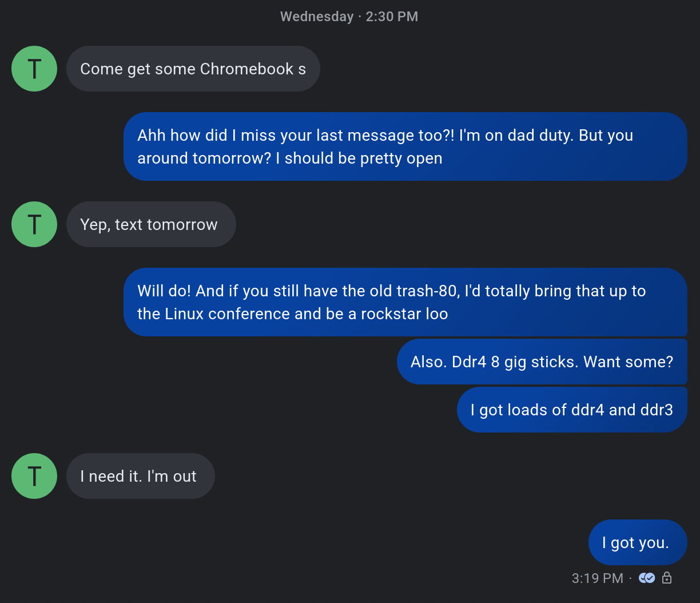The width and height of the screenshot is (700, 603).
Task: Click the encryption lock icon
Action: [x=666, y=578]
